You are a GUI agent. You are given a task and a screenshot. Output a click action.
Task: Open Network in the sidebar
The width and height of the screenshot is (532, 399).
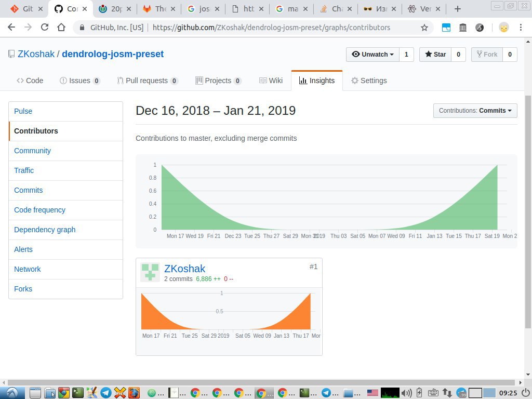tap(27, 269)
